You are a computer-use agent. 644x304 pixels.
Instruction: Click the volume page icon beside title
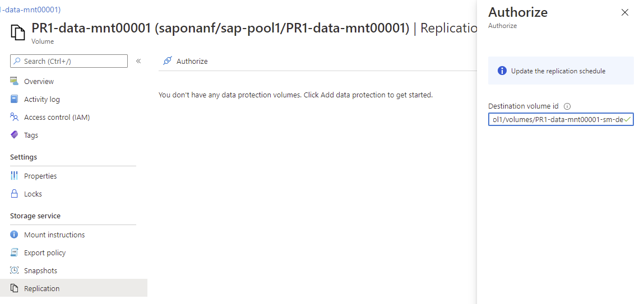[x=18, y=33]
